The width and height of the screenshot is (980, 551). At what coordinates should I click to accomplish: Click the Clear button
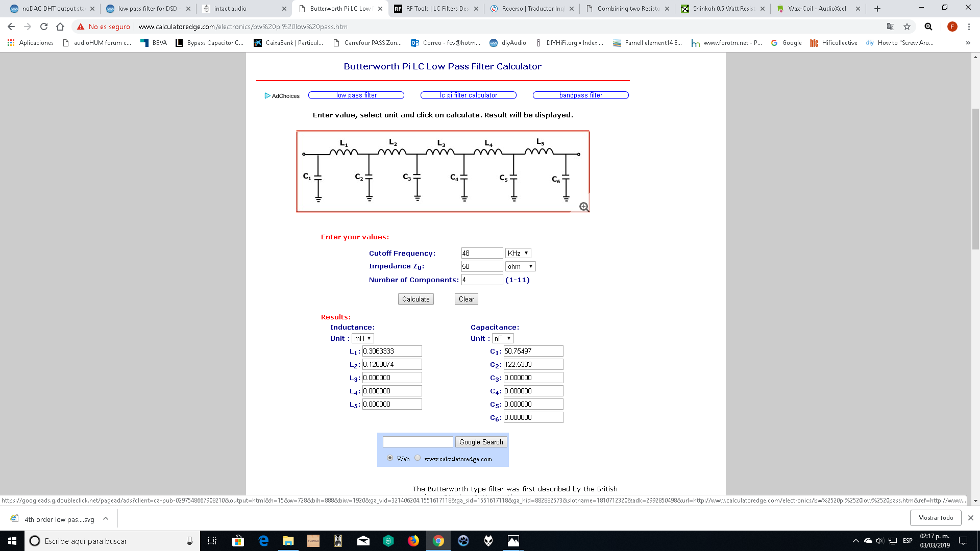466,299
